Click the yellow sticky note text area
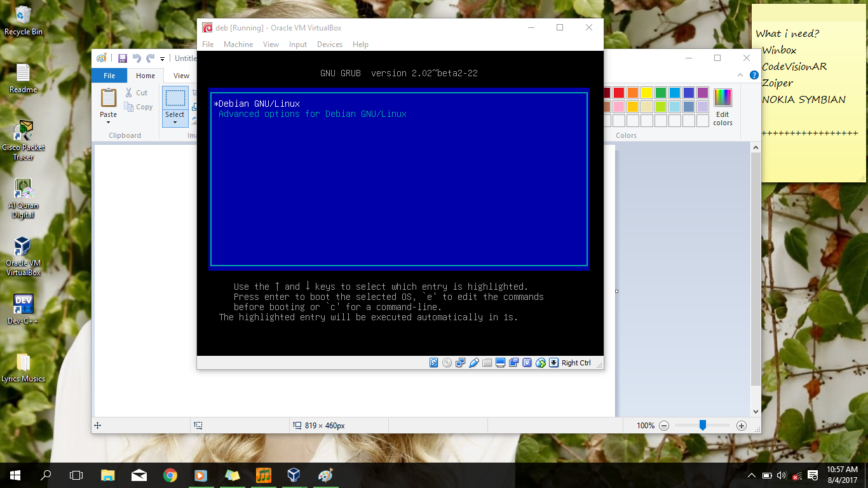 point(808,101)
